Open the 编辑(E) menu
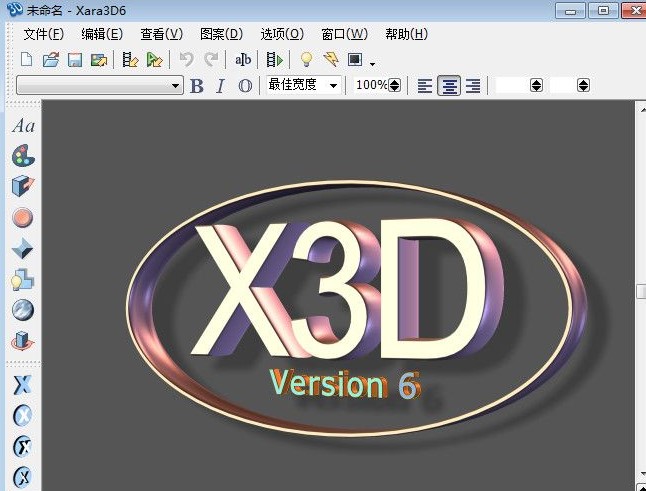 (102, 34)
